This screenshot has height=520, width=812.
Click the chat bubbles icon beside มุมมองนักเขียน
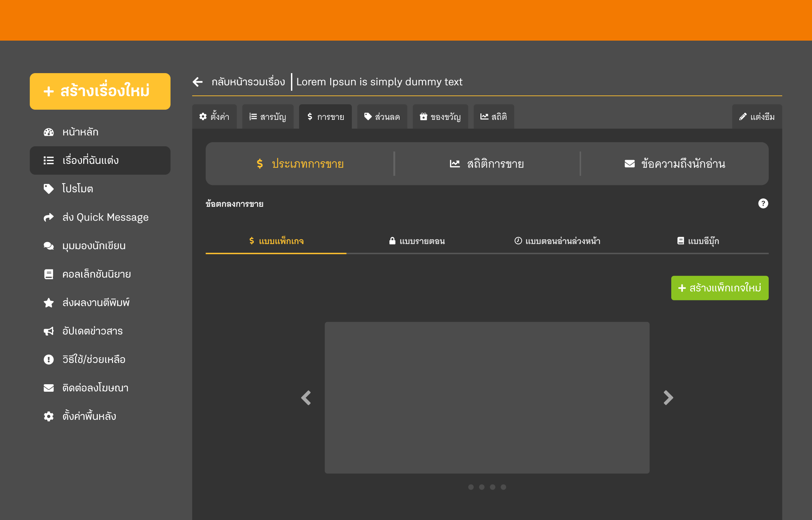coord(49,246)
